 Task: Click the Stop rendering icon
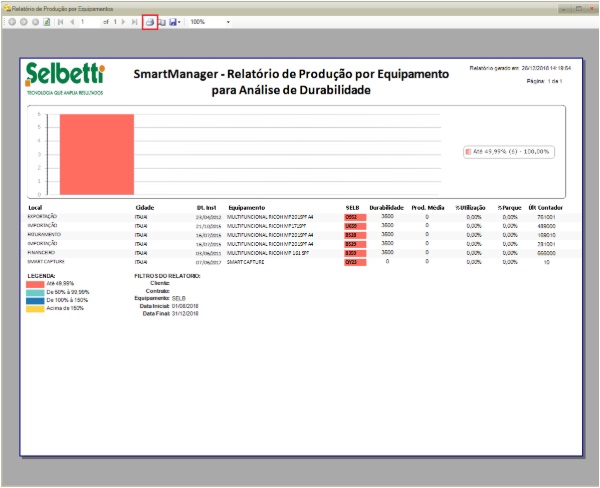click(x=35, y=22)
